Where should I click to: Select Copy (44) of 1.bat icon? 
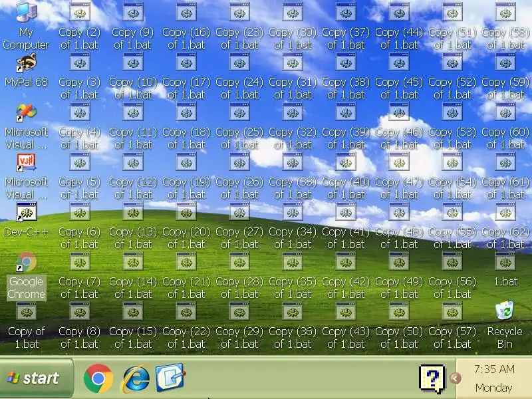399,12
